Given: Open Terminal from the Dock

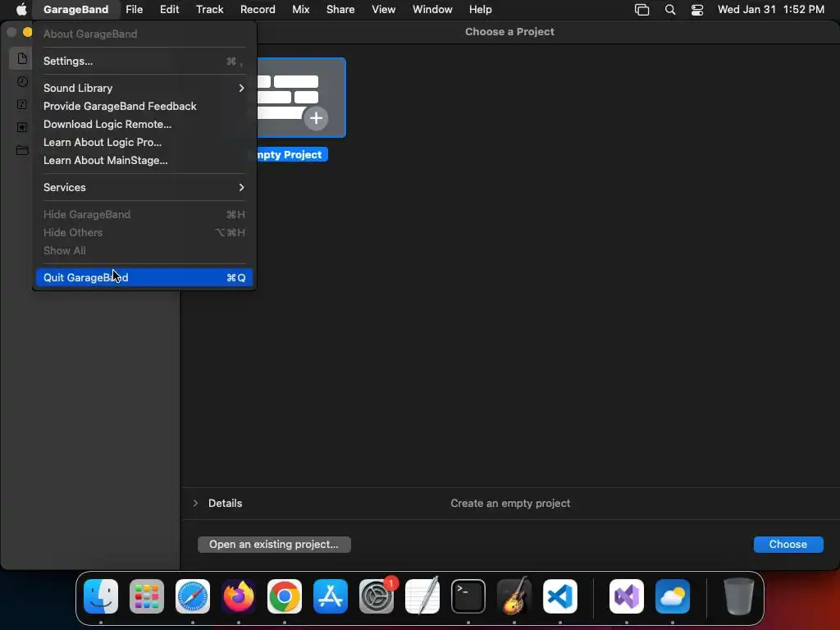Looking at the screenshot, I should point(468,596).
